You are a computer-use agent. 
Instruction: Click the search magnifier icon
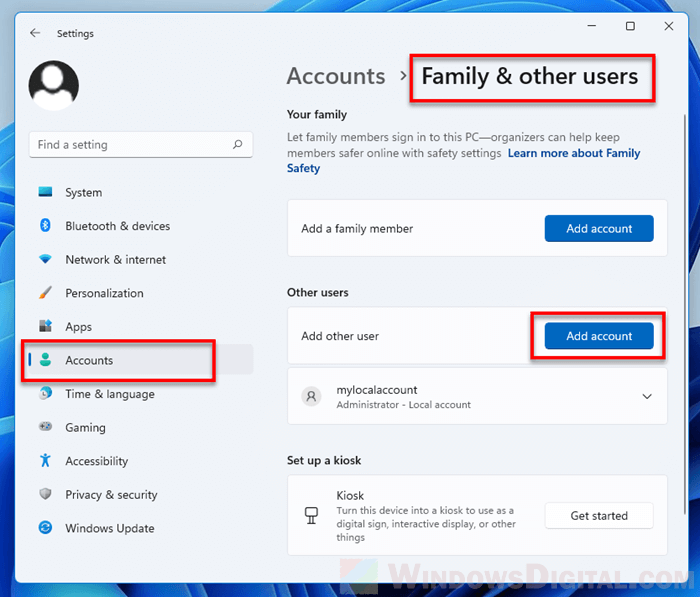click(238, 144)
